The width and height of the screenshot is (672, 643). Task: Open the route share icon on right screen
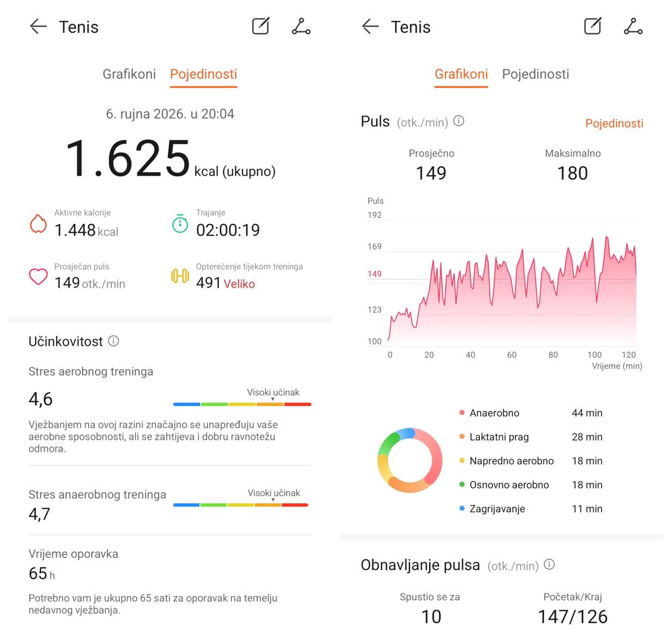coord(633,26)
